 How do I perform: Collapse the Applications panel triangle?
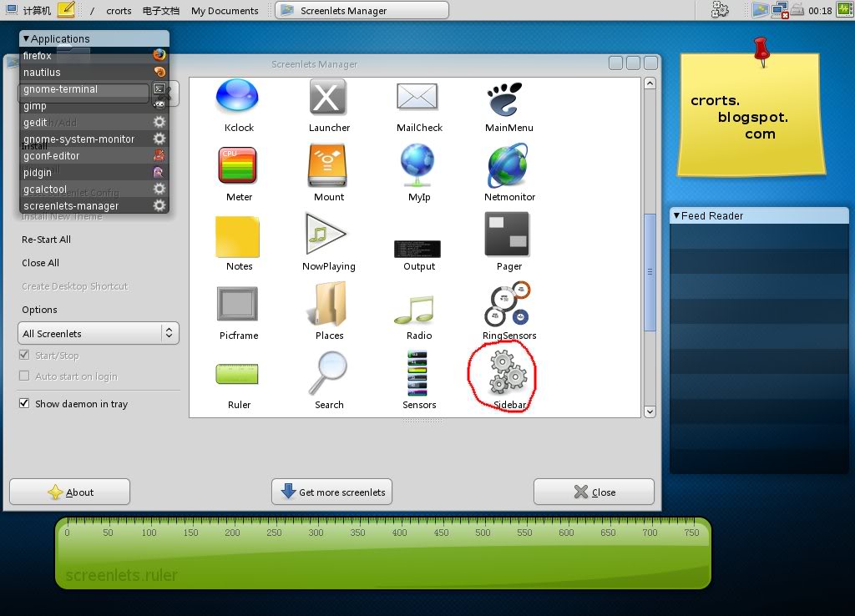tap(26, 38)
